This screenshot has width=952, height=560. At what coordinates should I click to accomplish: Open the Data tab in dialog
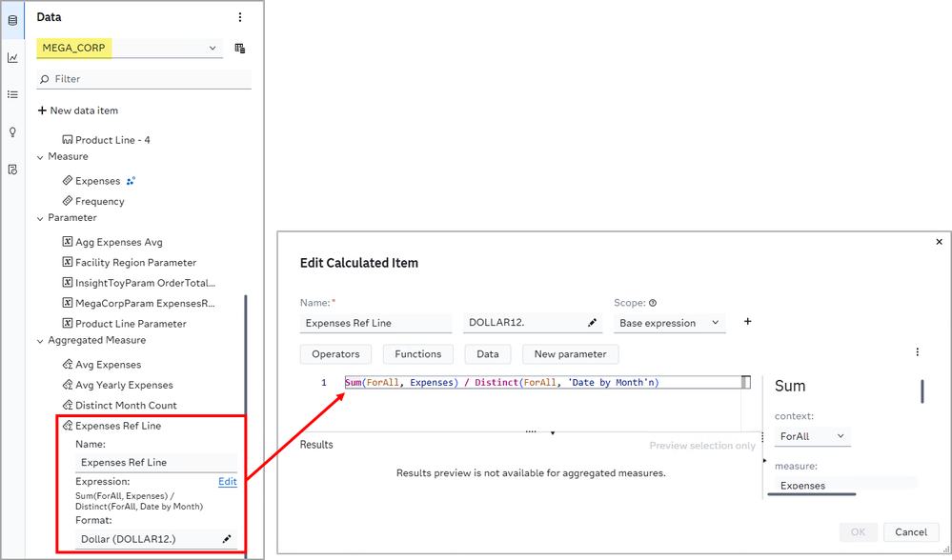point(488,354)
